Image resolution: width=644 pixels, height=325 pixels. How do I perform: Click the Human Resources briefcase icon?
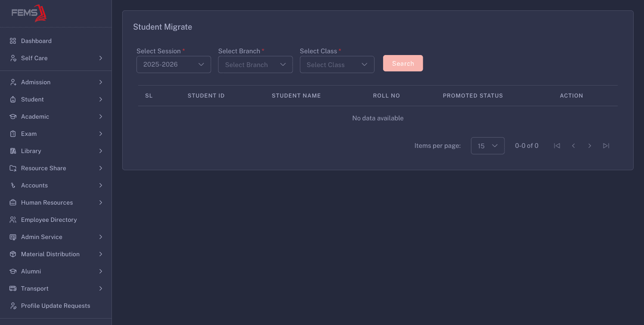(13, 202)
